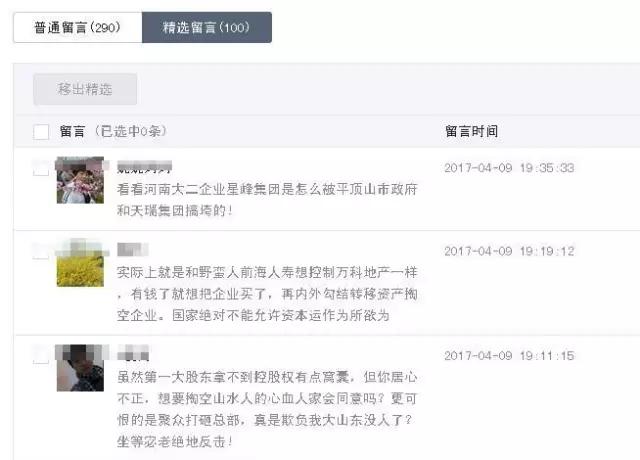The width and height of the screenshot is (640, 460).
Task: Select the comment text about 第一大股东
Action: (x=267, y=409)
